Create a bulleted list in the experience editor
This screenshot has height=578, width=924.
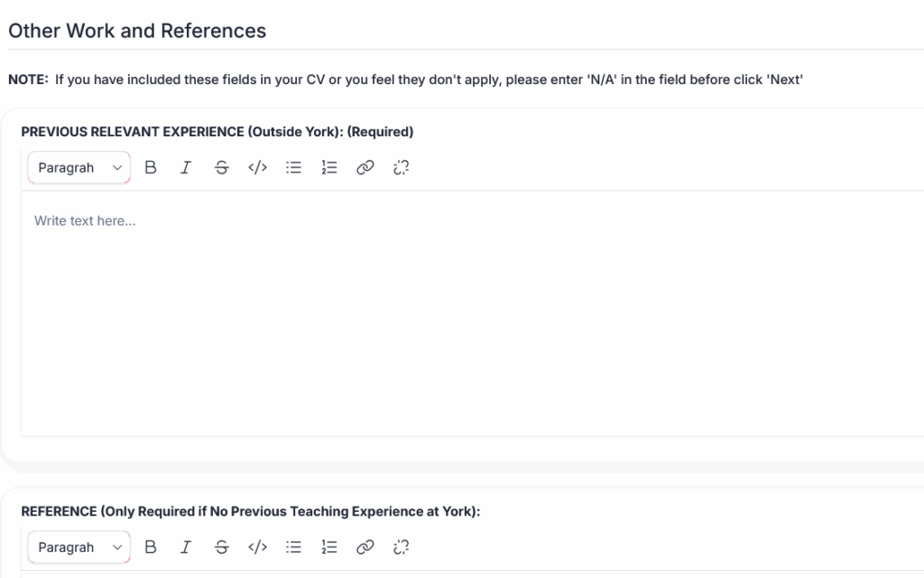pyautogui.click(x=292, y=167)
